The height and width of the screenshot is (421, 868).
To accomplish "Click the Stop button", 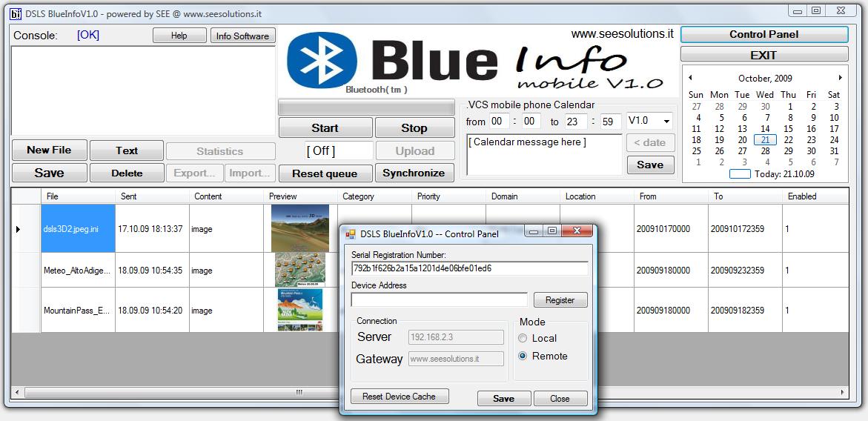I will pyautogui.click(x=414, y=127).
